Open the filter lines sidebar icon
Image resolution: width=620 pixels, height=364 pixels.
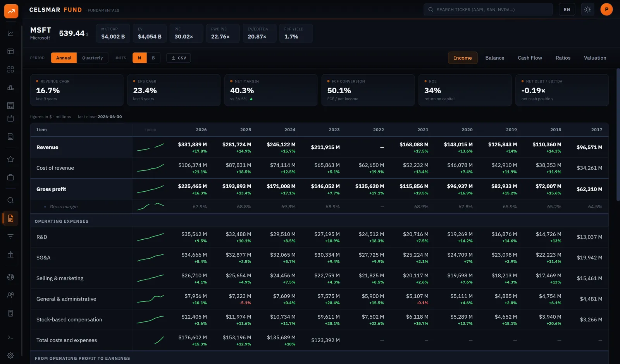[10, 236]
